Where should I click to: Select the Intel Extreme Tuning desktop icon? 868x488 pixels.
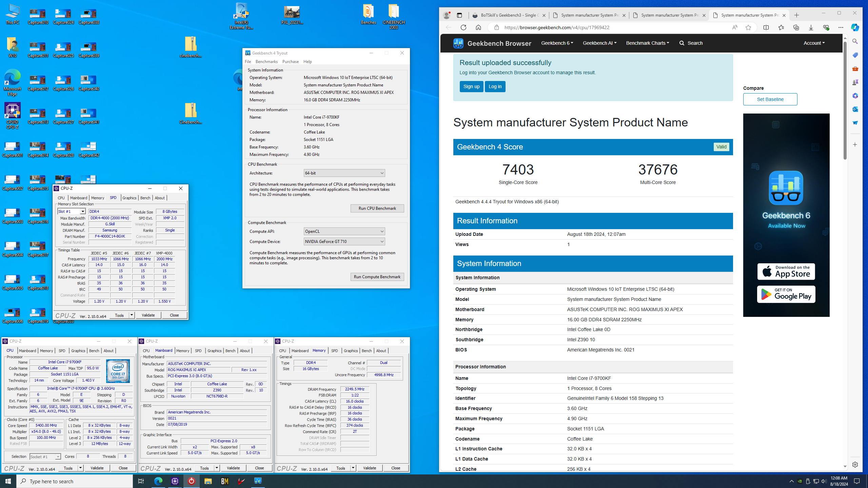click(x=241, y=16)
